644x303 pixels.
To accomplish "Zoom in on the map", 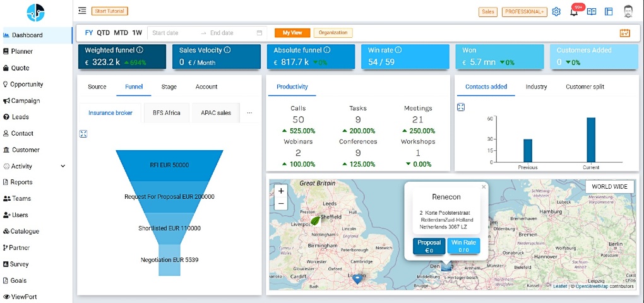I will click(281, 191).
